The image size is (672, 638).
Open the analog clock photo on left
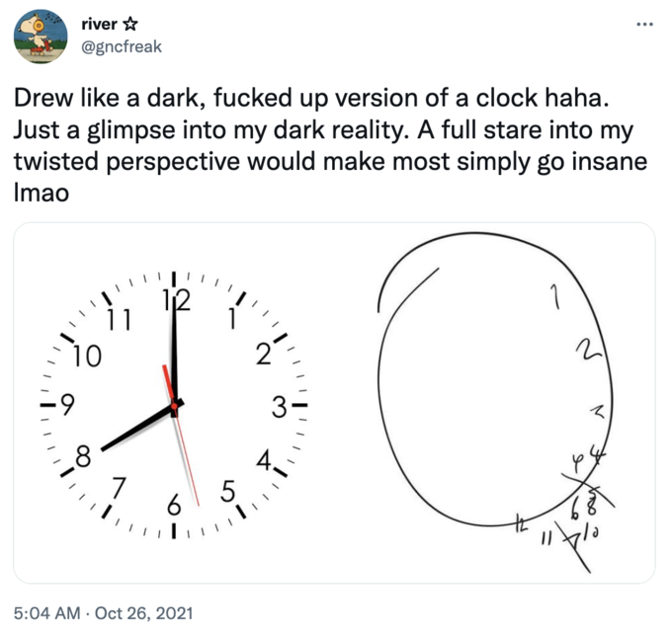[x=174, y=402]
